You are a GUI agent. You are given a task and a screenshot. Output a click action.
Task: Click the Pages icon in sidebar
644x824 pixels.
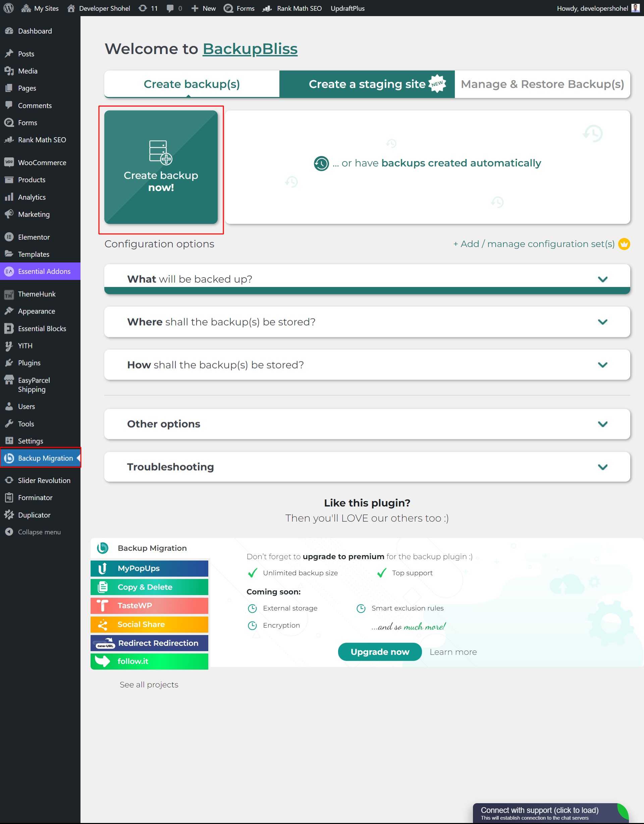9,88
